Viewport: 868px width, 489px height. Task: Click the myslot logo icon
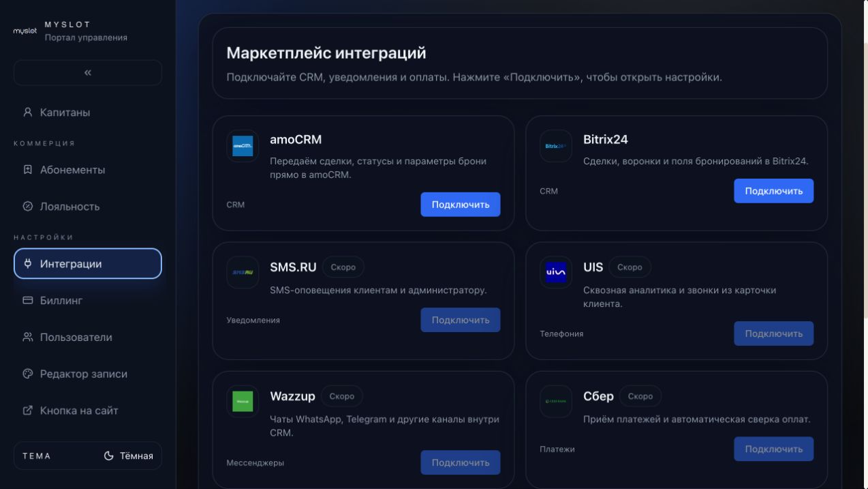25,31
